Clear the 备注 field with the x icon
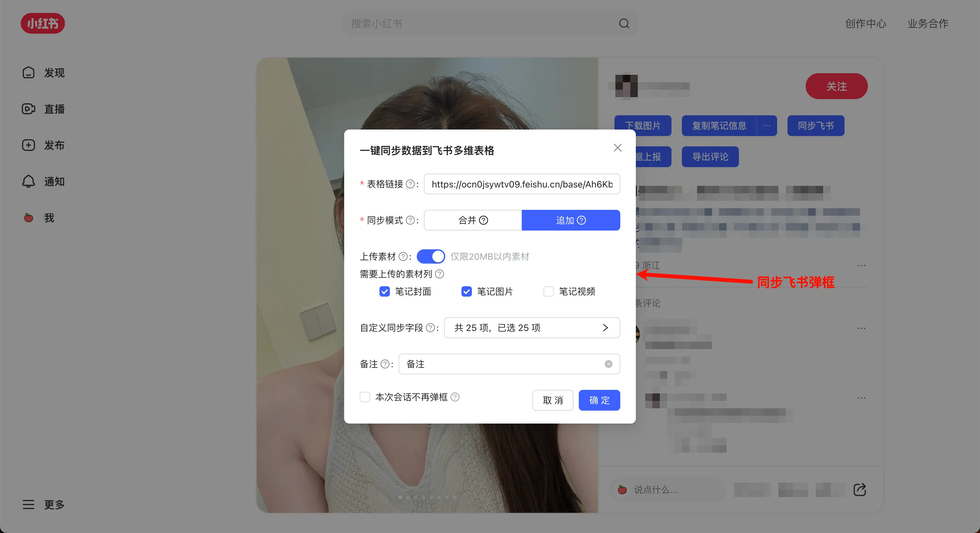Screen dimensions: 980x533 608,364
